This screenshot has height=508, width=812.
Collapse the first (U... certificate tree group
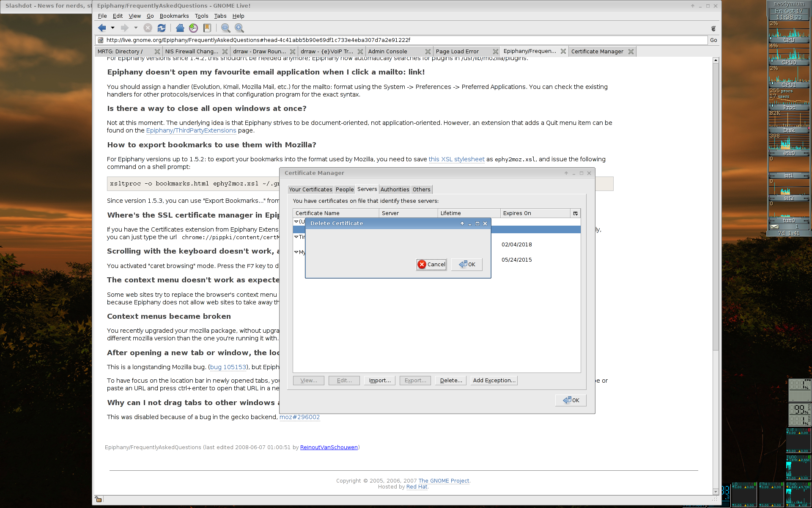point(296,221)
